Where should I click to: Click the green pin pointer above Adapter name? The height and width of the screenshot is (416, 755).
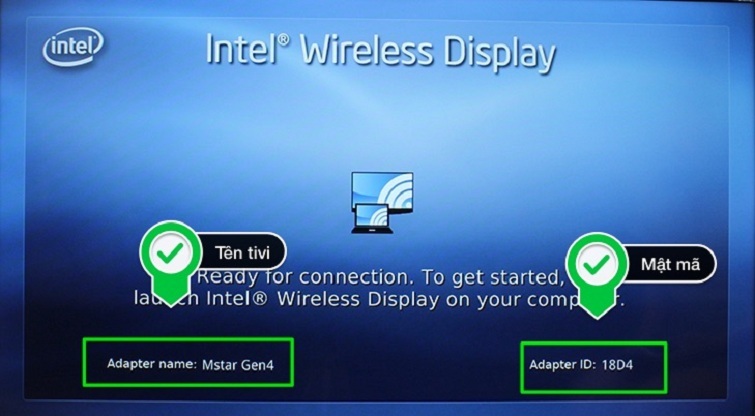coord(170,264)
